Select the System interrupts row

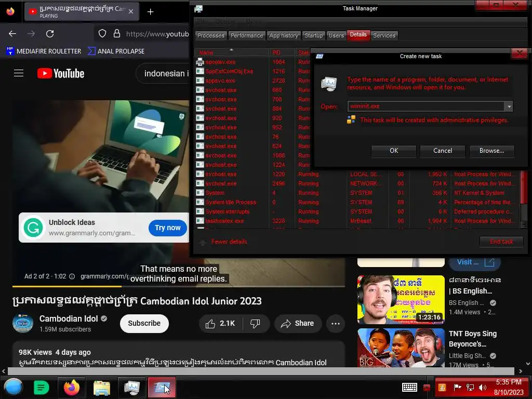[x=357, y=212]
